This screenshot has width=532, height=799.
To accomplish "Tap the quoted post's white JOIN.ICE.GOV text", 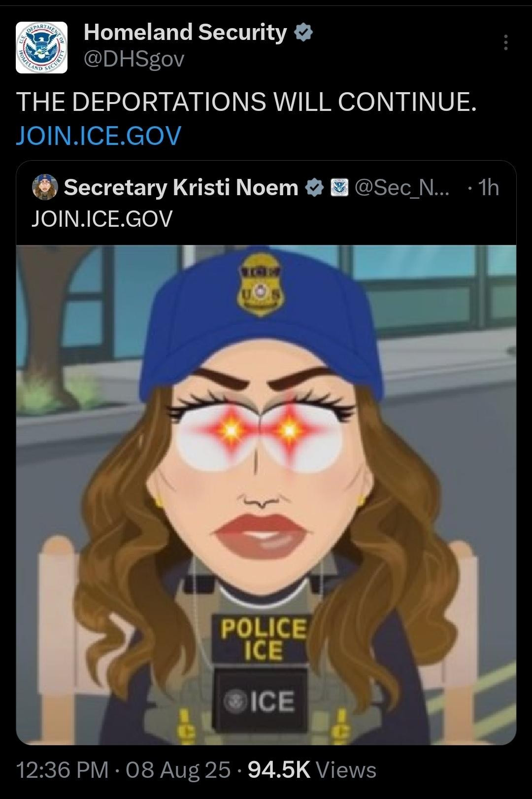I will click(102, 218).
